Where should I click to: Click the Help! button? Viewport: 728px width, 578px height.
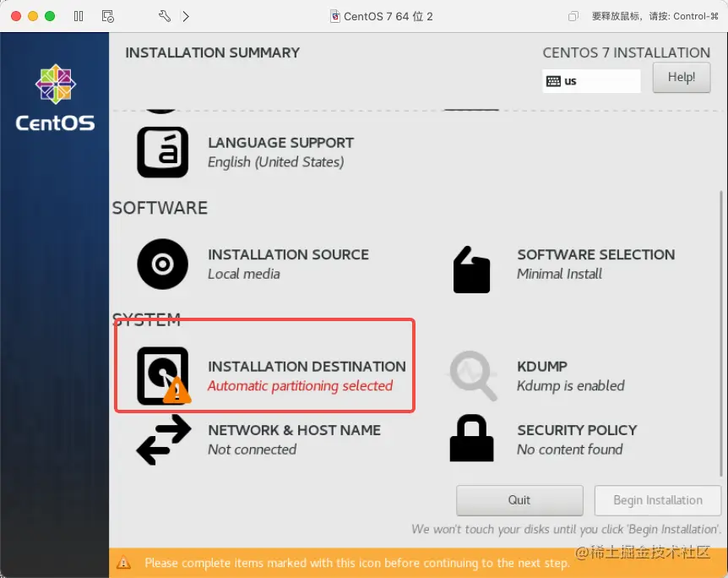coord(681,77)
